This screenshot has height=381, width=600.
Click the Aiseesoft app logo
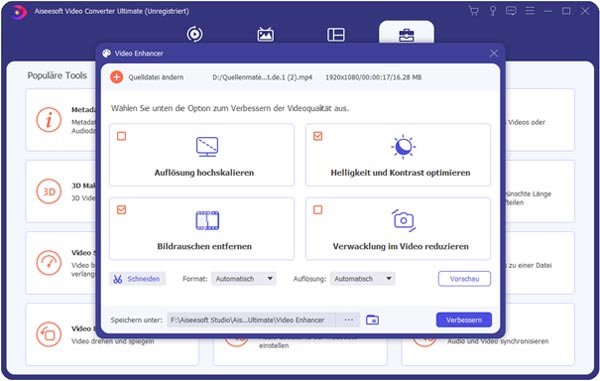(x=19, y=12)
